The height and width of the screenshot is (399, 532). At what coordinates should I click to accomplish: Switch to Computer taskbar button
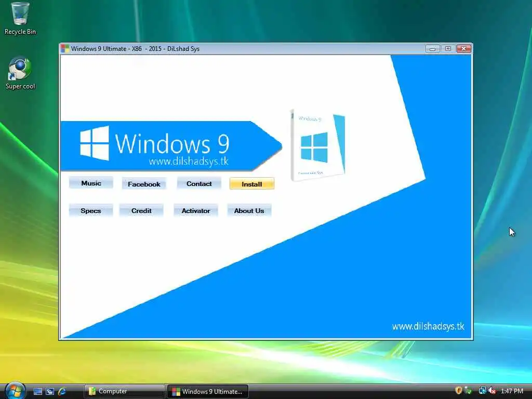[x=124, y=391]
